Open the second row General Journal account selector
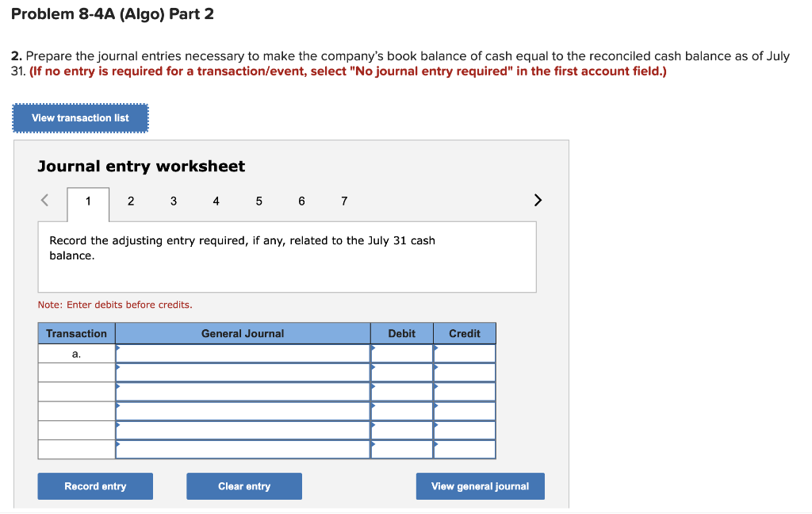The height and width of the screenshot is (514, 812). pyautogui.click(x=242, y=371)
